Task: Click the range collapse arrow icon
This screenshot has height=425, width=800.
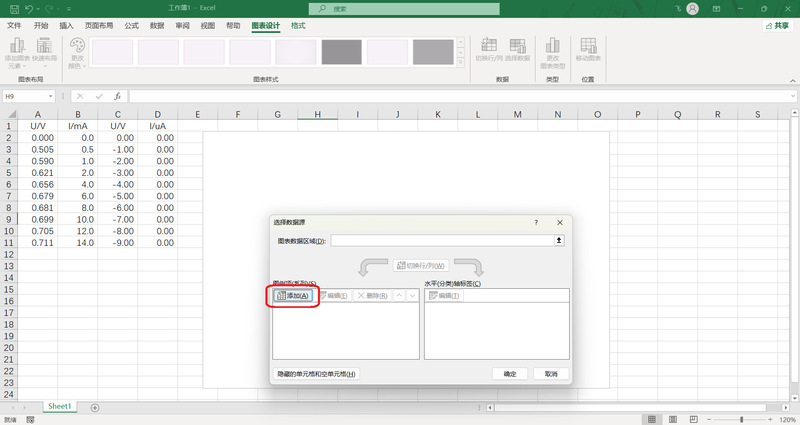Action: [559, 240]
